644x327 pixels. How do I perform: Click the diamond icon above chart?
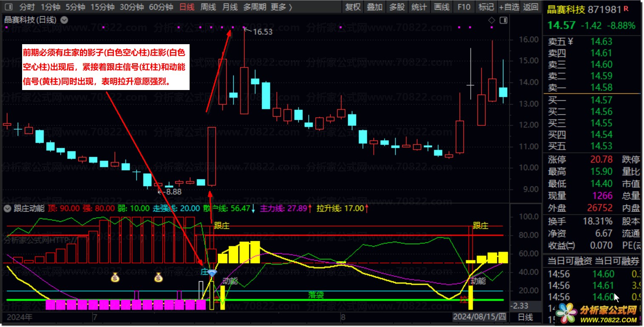492,20
